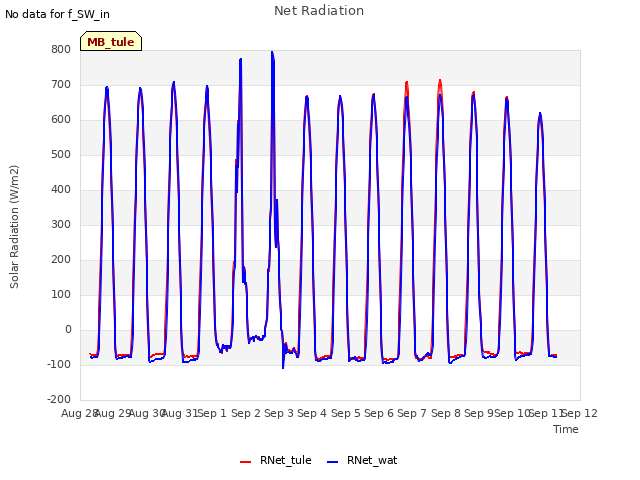Click the Sep 4 x-axis date label
The image size is (640, 480).
(312, 413)
